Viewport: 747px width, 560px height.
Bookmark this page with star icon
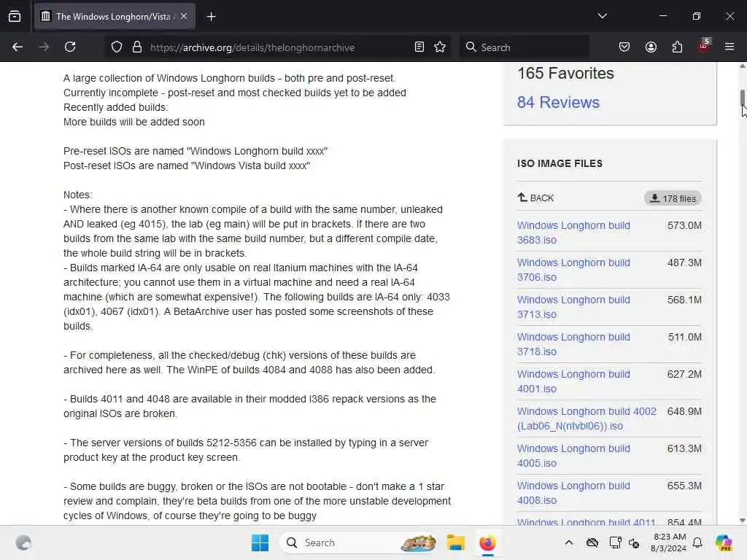440,47
